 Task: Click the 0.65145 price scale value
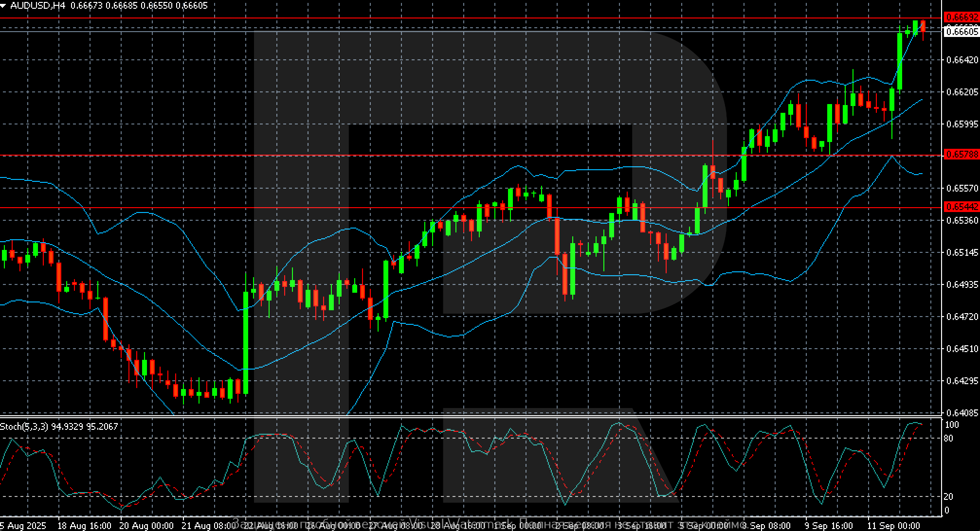coord(962,252)
